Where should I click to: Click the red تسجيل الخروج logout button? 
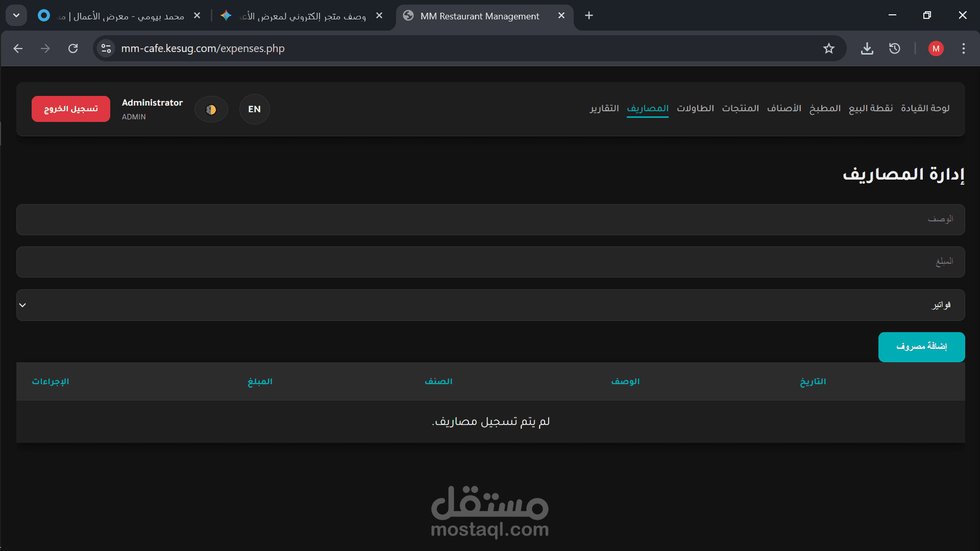coord(71,109)
